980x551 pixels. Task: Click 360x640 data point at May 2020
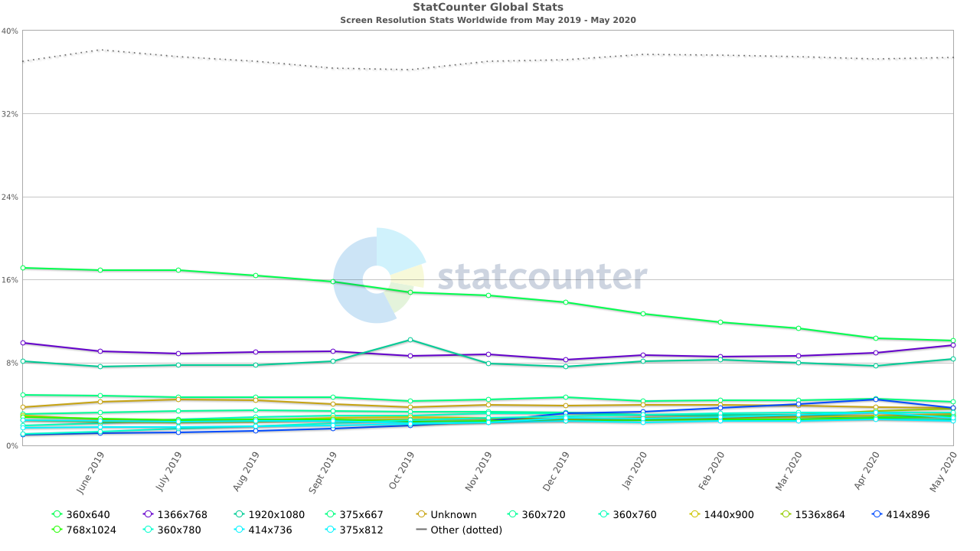coord(952,341)
